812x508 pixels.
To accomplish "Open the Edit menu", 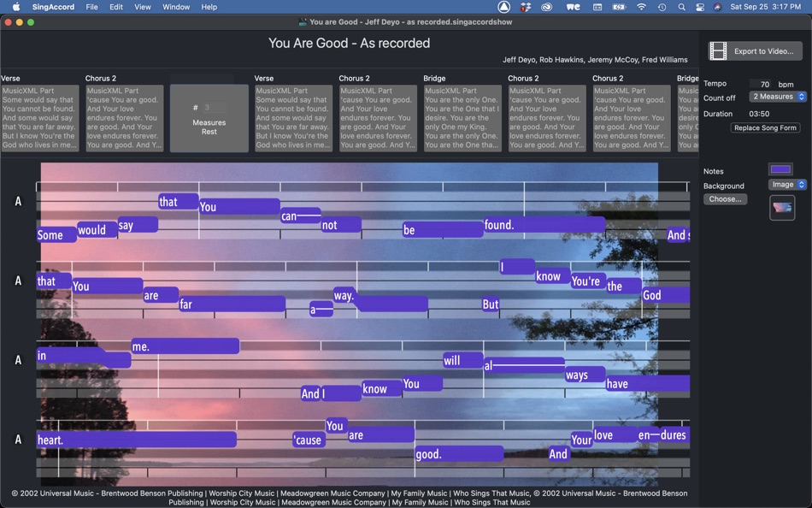I will (x=116, y=7).
